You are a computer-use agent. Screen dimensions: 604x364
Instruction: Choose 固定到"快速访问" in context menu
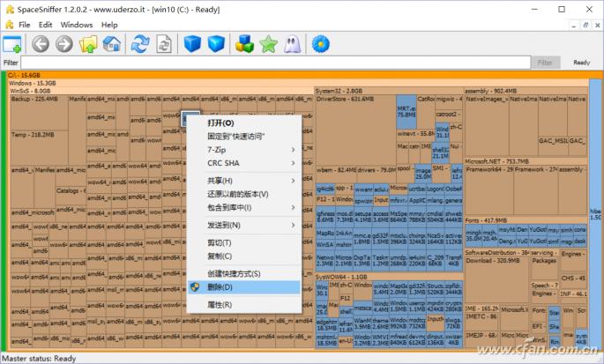coord(244,137)
